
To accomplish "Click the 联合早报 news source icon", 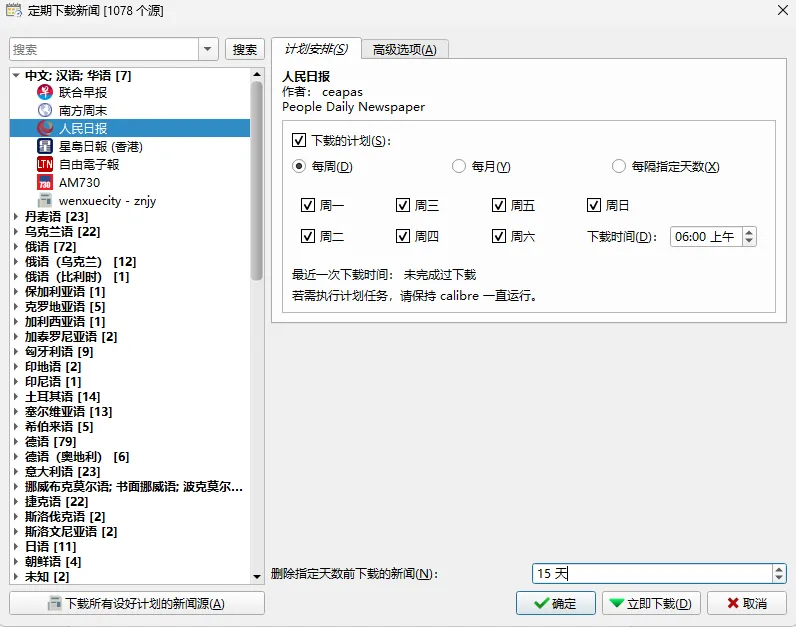I will click(x=45, y=92).
